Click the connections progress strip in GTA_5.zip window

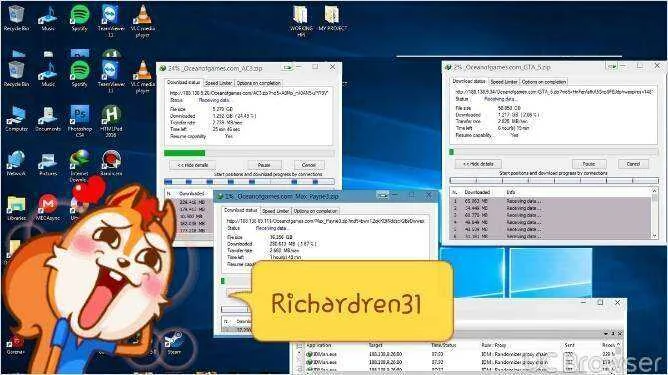click(554, 181)
